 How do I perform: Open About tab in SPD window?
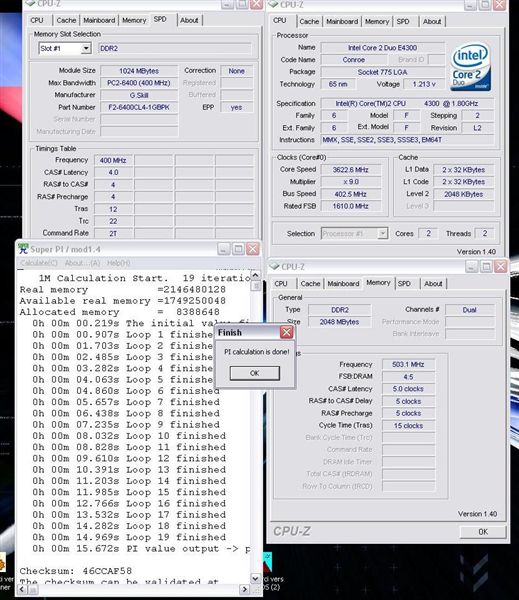pyautogui.click(x=189, y=20)
